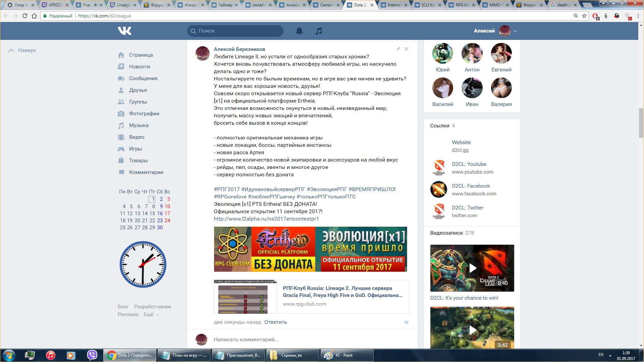Click the #РПГ2017 hashtag
This screenshot has height=362, width=644.
point(227,189)
